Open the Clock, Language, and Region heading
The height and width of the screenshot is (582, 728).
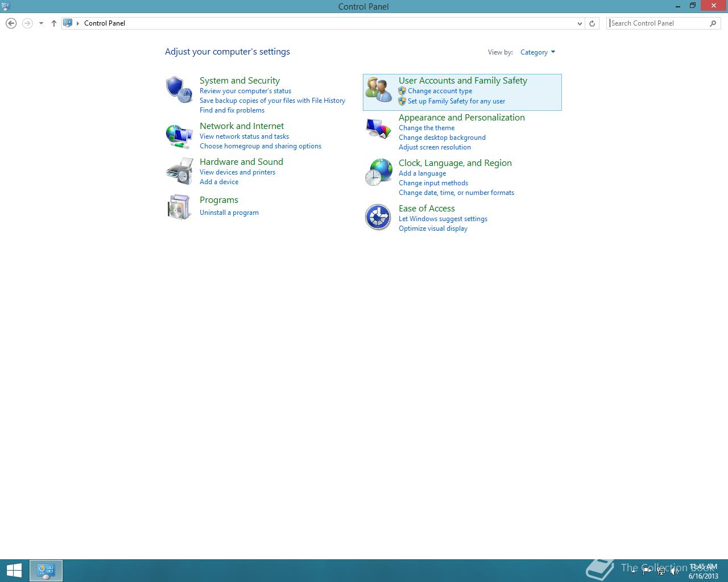(455, 163)
